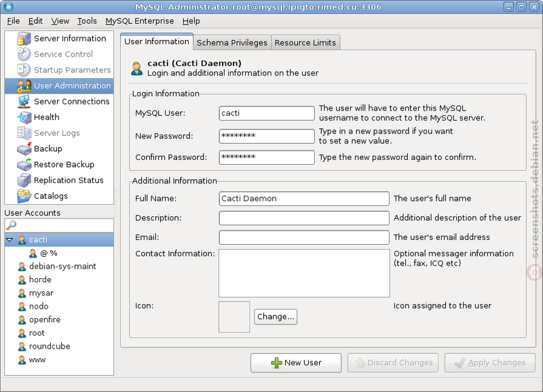This screenshot has width=543, height=392.
Task: Open the Help menu
Action: (191, 21)
